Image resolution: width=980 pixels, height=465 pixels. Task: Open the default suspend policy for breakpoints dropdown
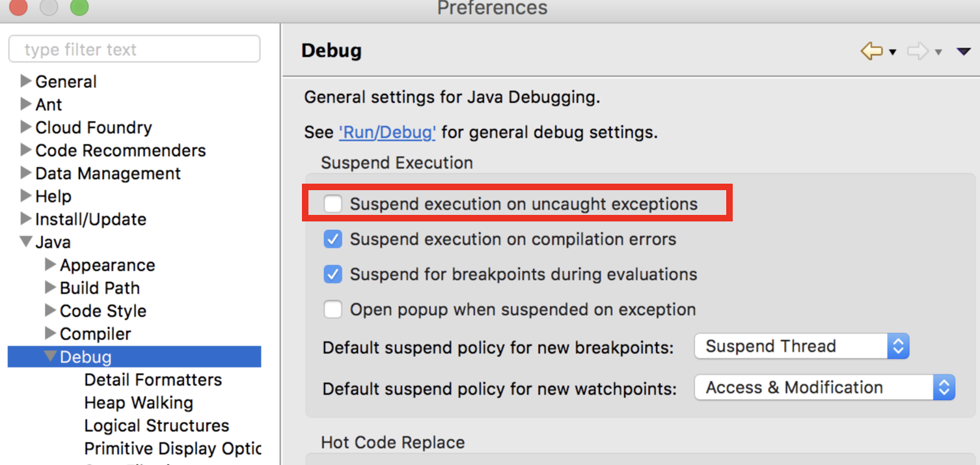click(x=800, y=346)
